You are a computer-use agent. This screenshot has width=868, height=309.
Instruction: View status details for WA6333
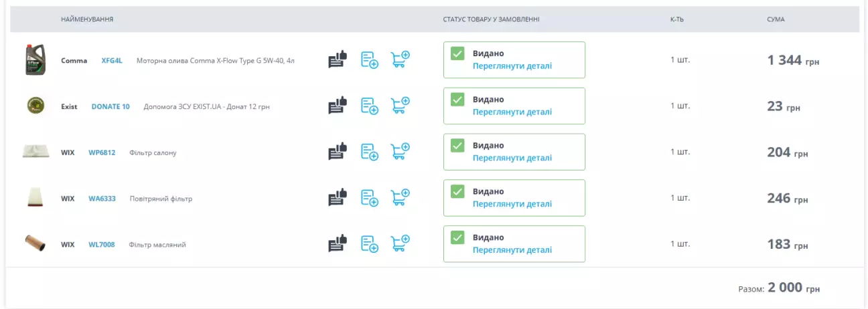(x=512, y=205)
